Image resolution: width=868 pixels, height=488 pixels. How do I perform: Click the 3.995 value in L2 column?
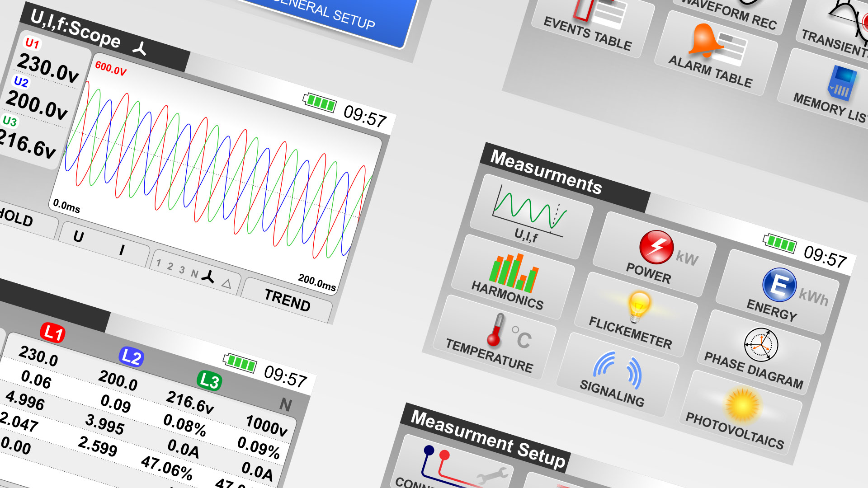104,424
